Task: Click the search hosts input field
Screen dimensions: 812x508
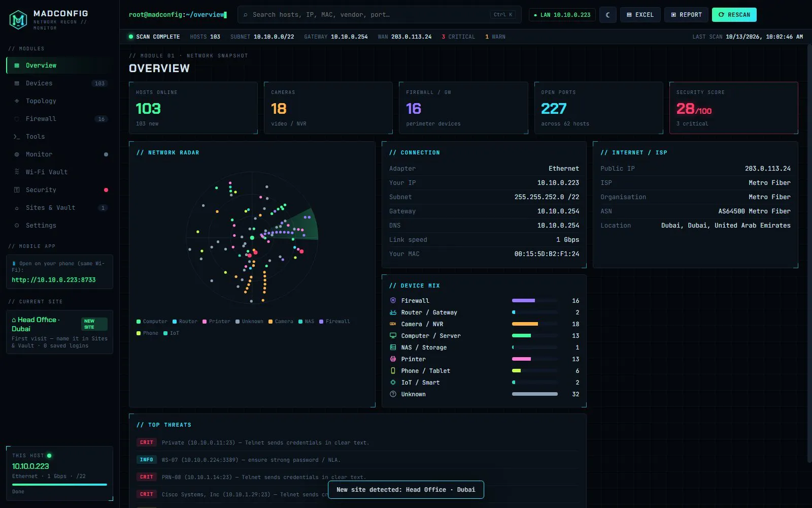Action: click(380, 15)
